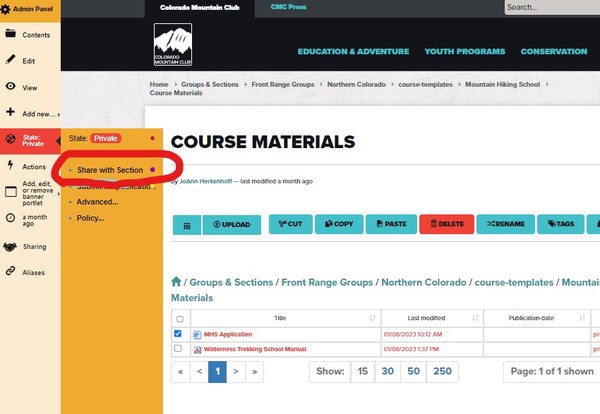
Task: Click the Rename button
Action: 505,224
